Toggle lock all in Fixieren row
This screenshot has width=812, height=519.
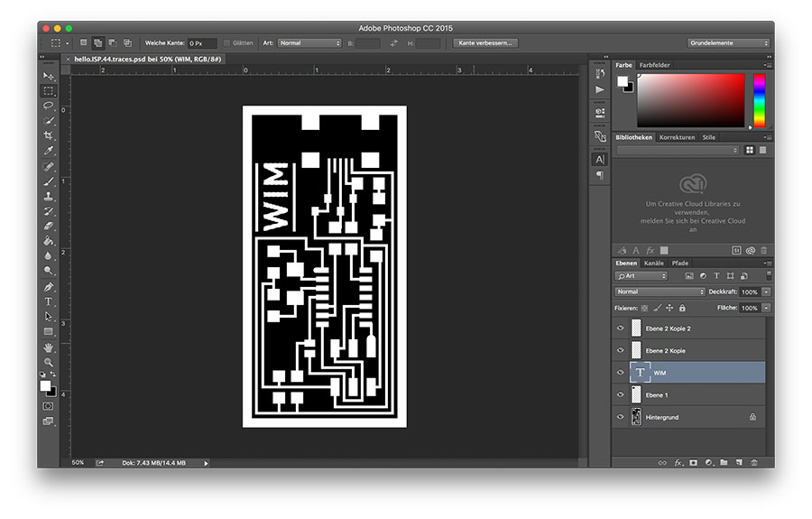(x=683, y=308)
